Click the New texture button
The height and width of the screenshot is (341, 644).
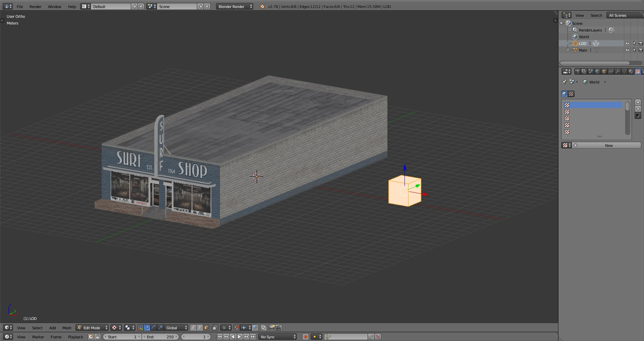(608, 145)
